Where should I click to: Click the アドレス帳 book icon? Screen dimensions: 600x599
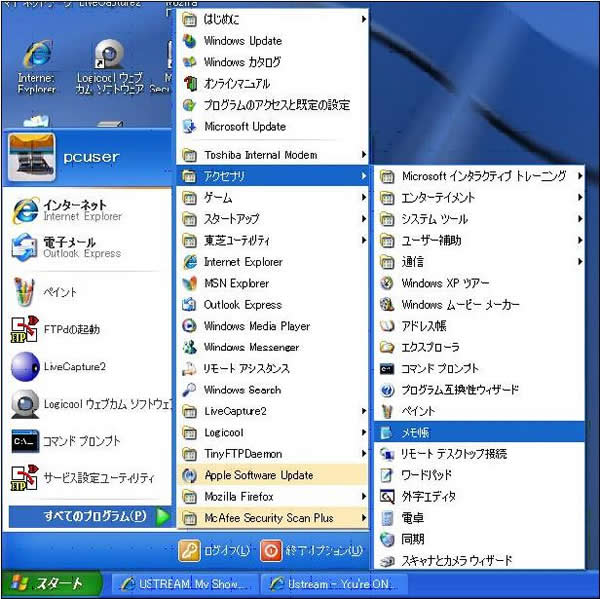pos(387,326)
